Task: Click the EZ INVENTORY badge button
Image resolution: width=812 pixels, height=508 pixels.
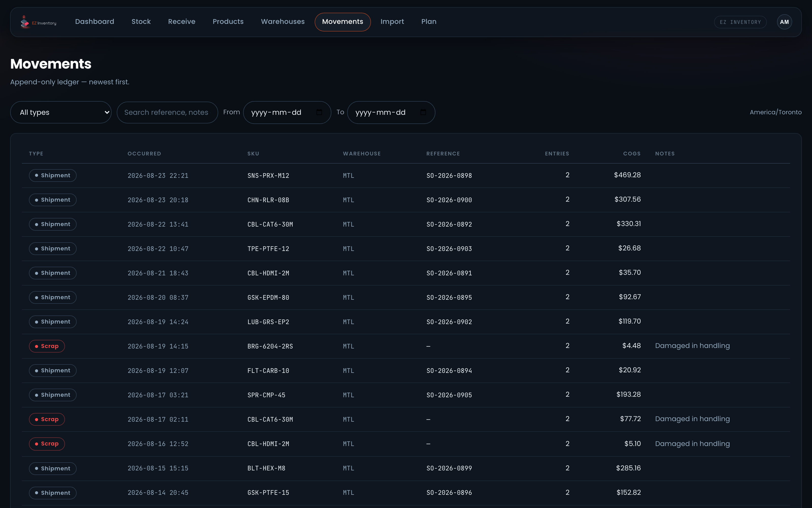Action: click(x=740, y=22)
